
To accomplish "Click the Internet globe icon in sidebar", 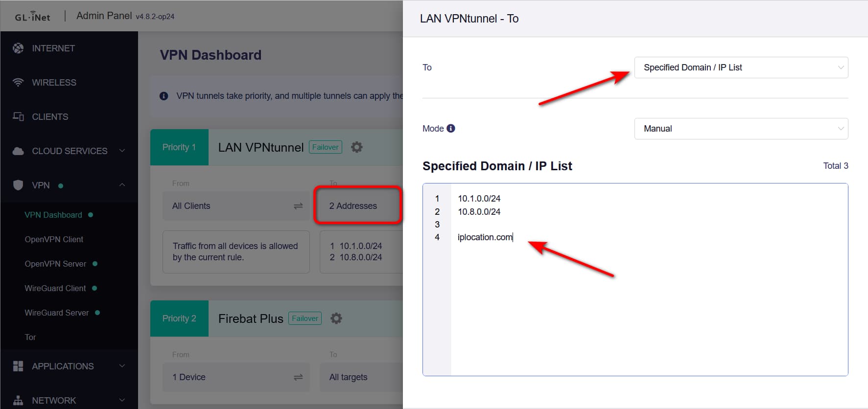I will 18,48.
